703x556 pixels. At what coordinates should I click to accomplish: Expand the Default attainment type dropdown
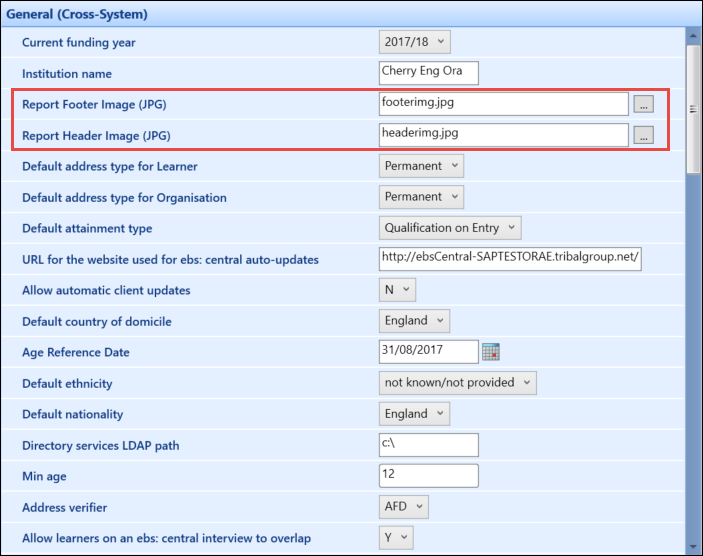click(450, 228)
